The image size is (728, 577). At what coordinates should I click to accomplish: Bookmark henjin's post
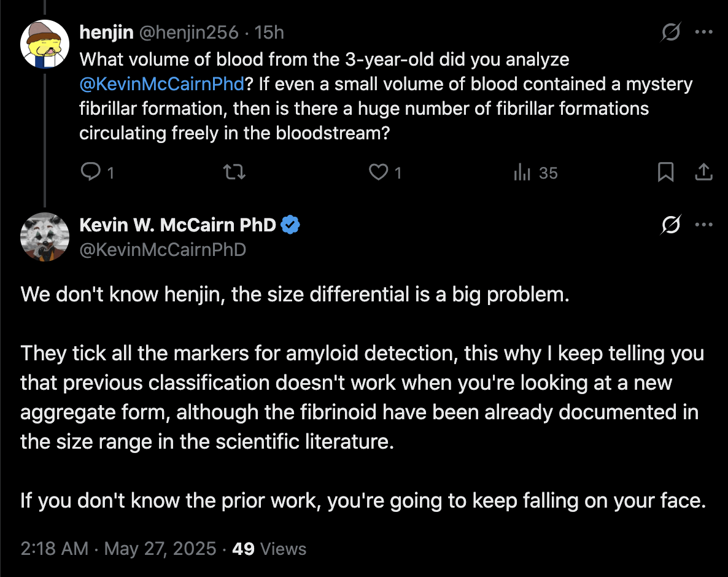[x=665, y=173]
